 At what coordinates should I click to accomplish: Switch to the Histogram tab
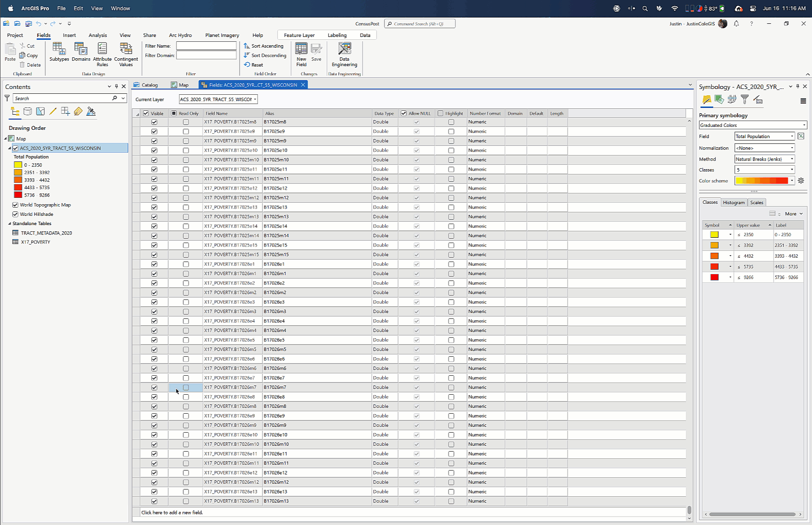point(733,203)
